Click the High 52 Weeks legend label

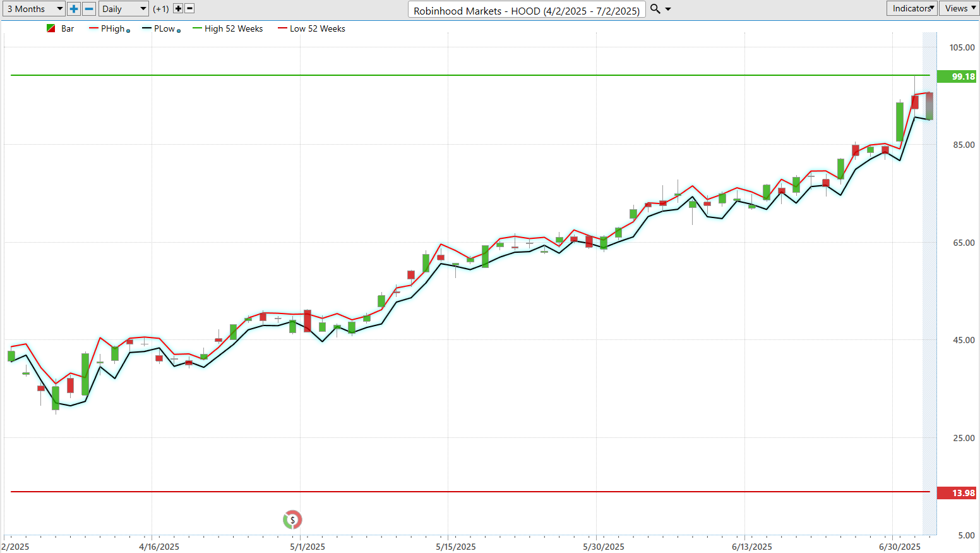click(234, 28)
